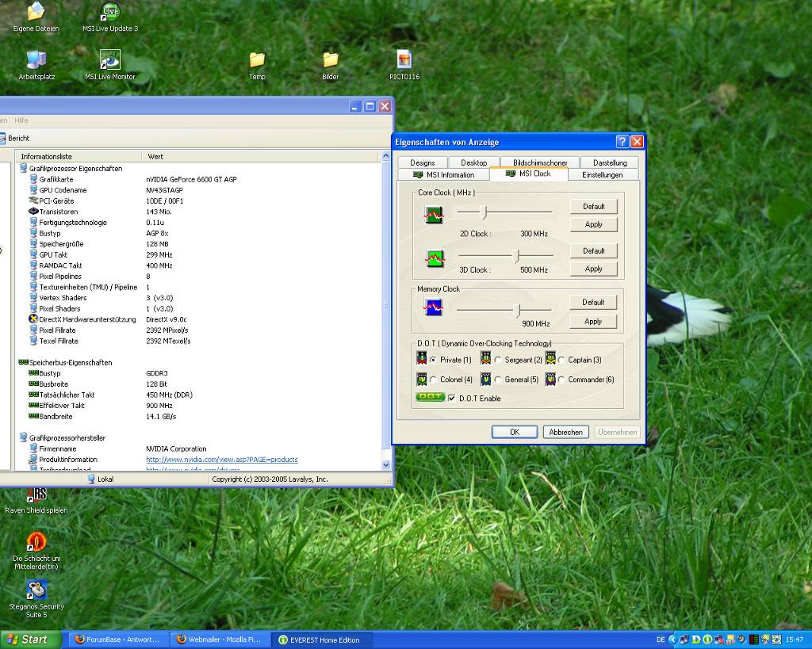The width and height of the screenshot is (812, 649).
Task: Click the Memory Clock slider handle
Action: pyautogui.click(x=517, y=311)
